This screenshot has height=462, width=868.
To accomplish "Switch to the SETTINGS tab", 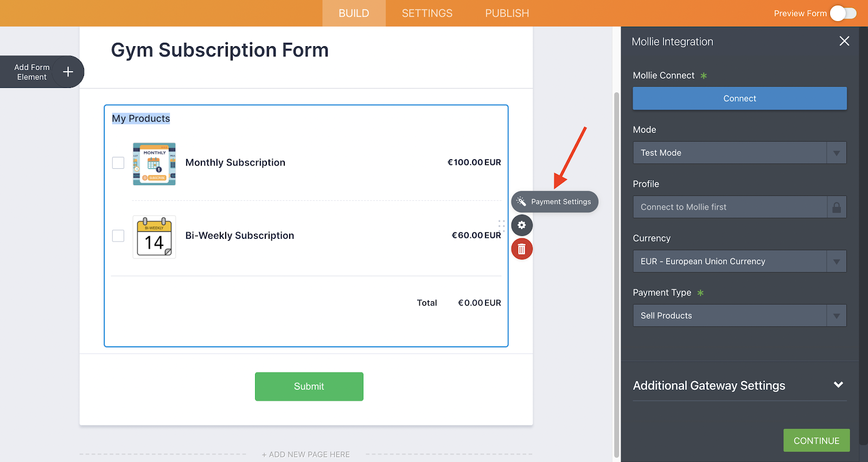I will pyautogui.click(x=427, y=14).
